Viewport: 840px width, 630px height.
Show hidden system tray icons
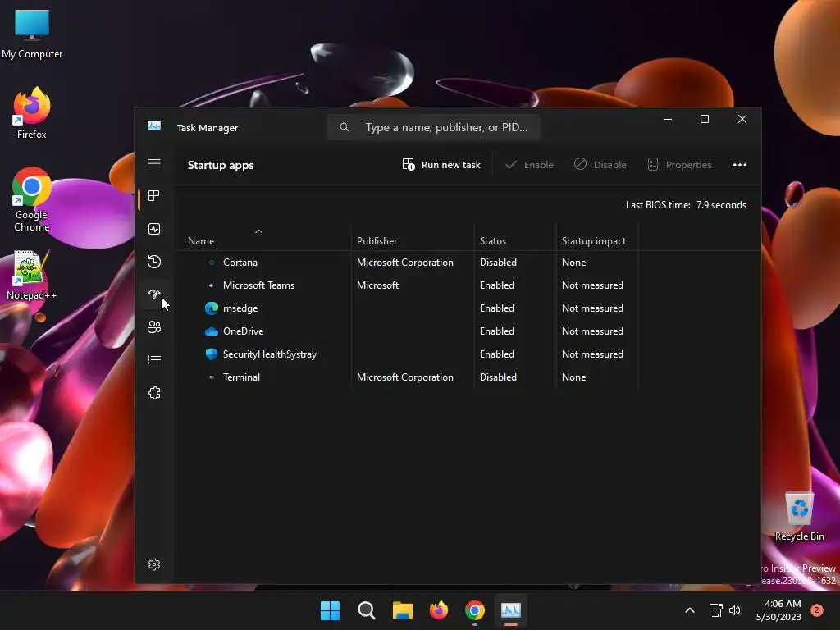[690, 610]
